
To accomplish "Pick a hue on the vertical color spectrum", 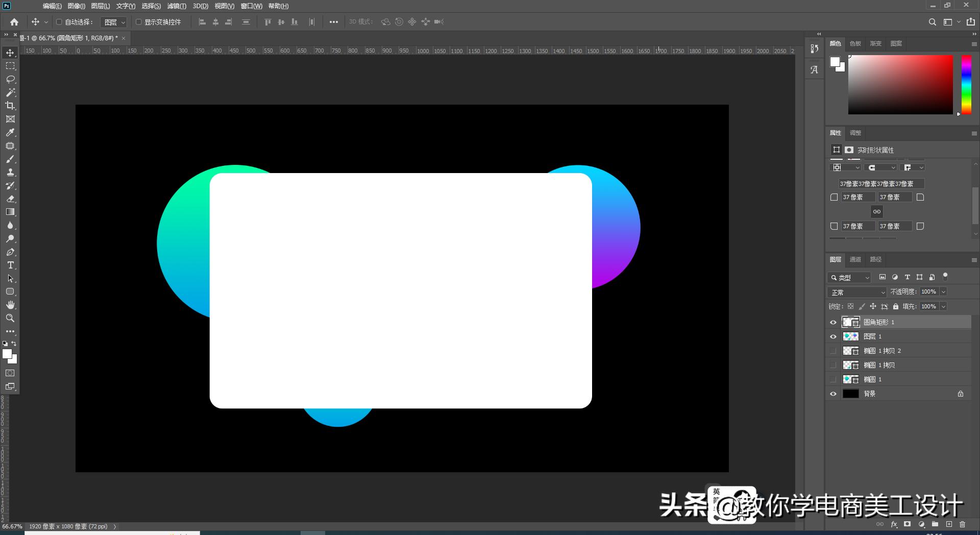I will (x=966, y=84).
